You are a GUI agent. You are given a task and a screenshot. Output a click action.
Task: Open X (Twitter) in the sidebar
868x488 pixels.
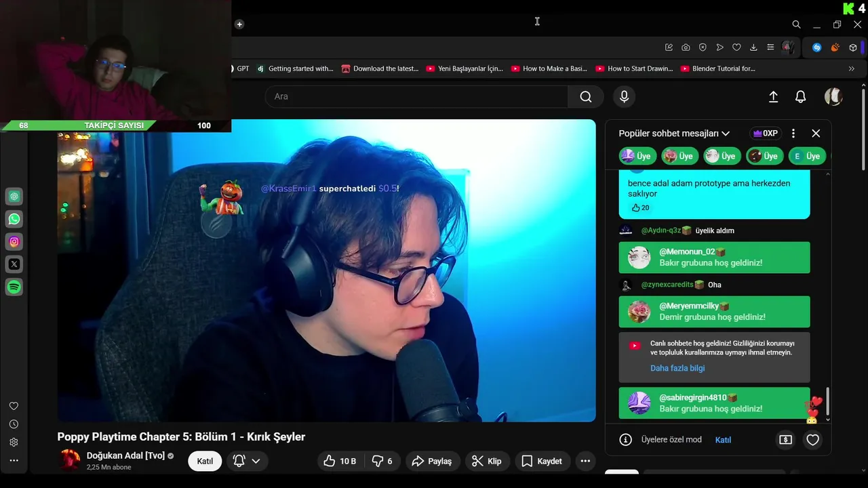(14, 264)
